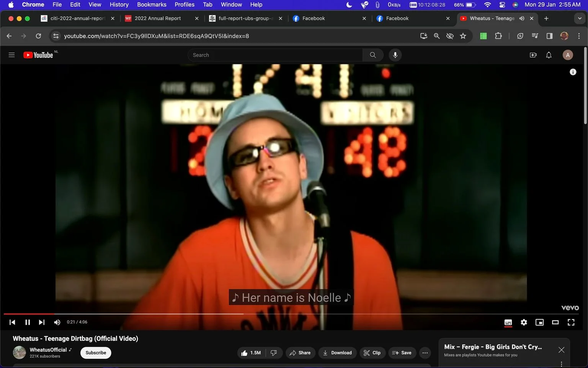Close the Mix playlist panel
This screenshot has width=588, height=368.
[x=561, y=350]
